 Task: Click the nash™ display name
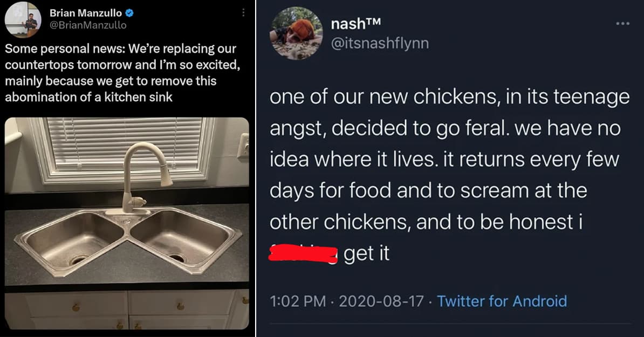357,23
